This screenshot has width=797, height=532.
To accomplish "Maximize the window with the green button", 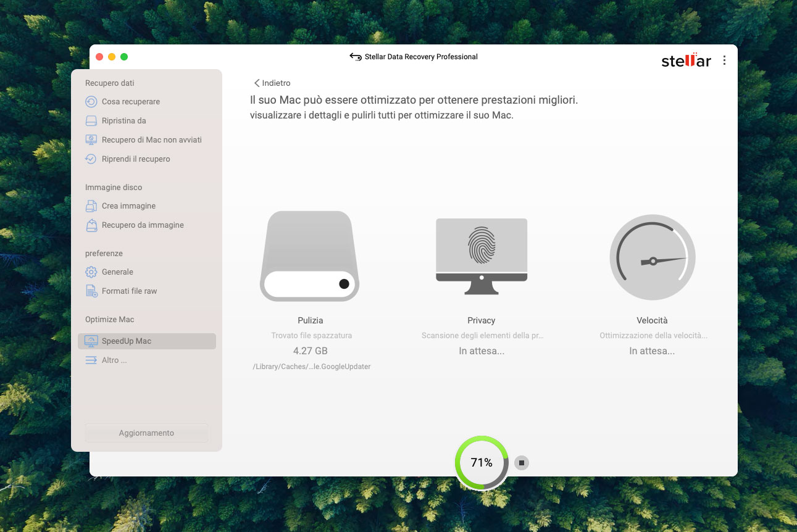I will [x=124, y=57].
